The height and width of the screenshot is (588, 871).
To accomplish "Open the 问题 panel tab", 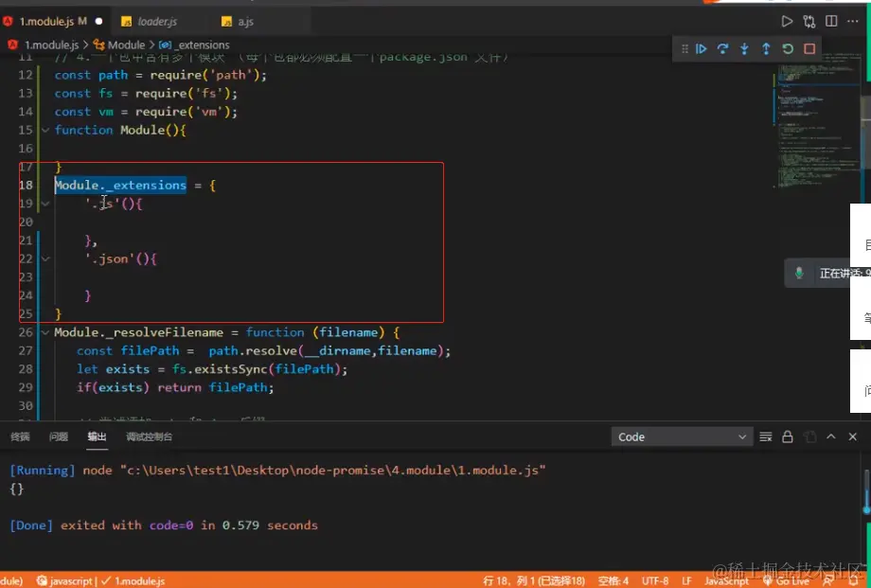I will [x=59, y=437].
